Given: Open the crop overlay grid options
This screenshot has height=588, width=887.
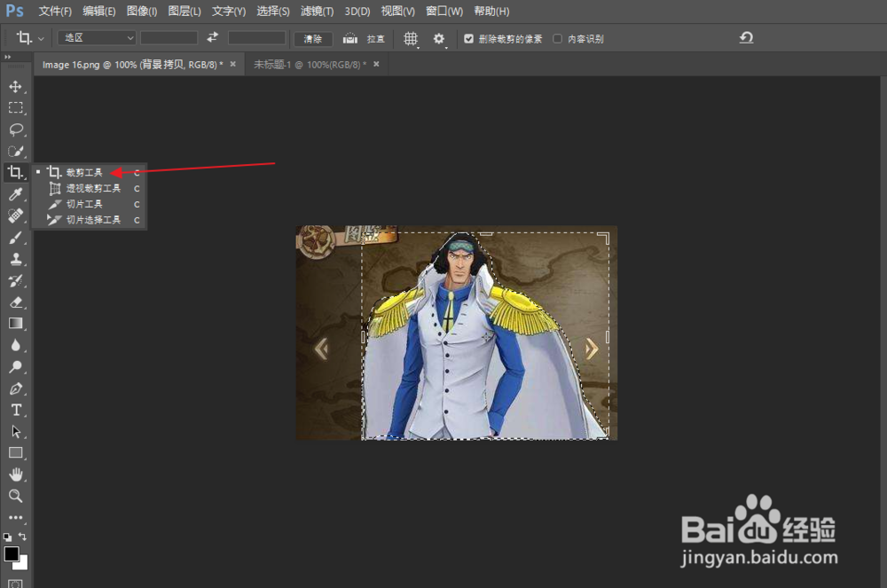Looking at the screenshot, I should [412, 38].
